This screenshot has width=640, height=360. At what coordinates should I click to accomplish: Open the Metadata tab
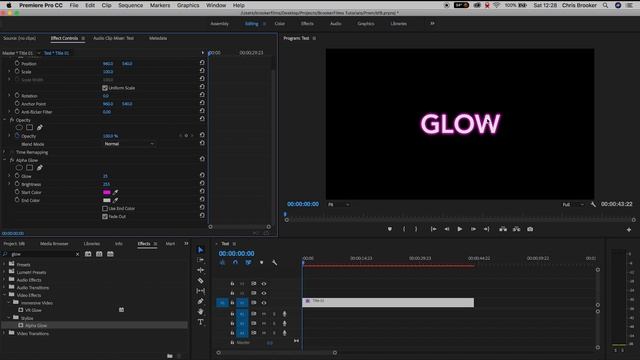(158, 38)
